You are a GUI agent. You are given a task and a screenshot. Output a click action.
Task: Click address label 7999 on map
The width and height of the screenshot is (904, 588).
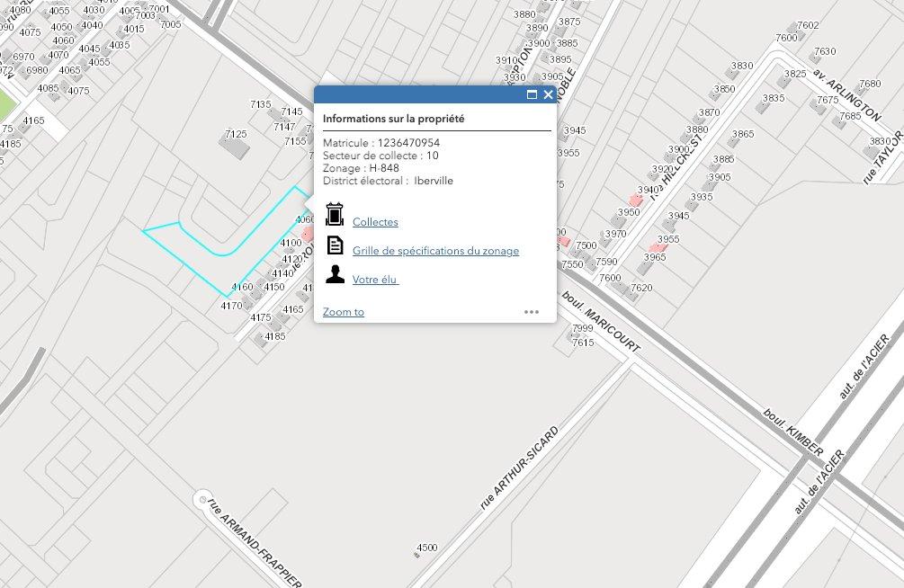pos(582,328)
